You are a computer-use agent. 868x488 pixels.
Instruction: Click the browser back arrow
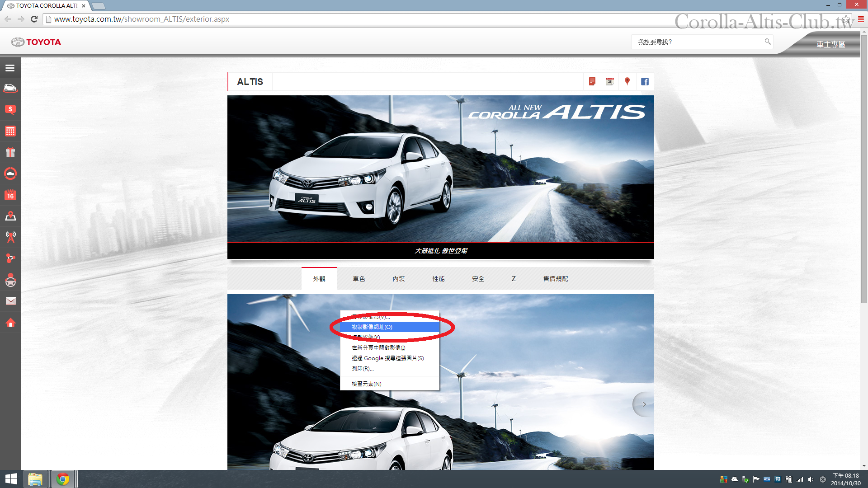pos(8,19)
